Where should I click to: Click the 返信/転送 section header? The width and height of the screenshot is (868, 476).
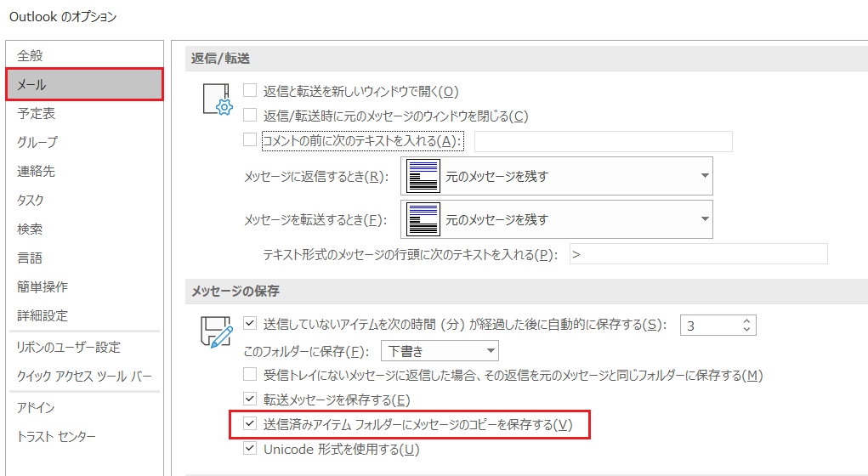click(x=220, y=58)
